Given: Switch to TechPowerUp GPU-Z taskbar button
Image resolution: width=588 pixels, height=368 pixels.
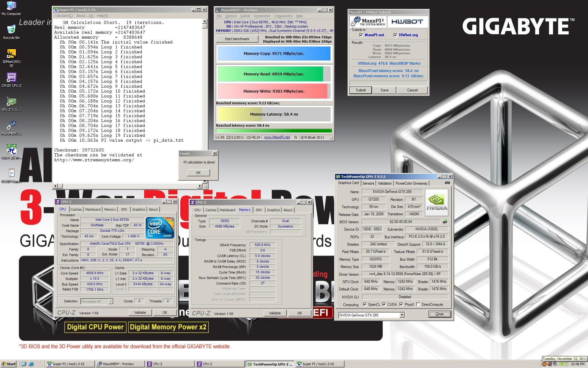Looking at the screenshot, I should click(269, 364).
